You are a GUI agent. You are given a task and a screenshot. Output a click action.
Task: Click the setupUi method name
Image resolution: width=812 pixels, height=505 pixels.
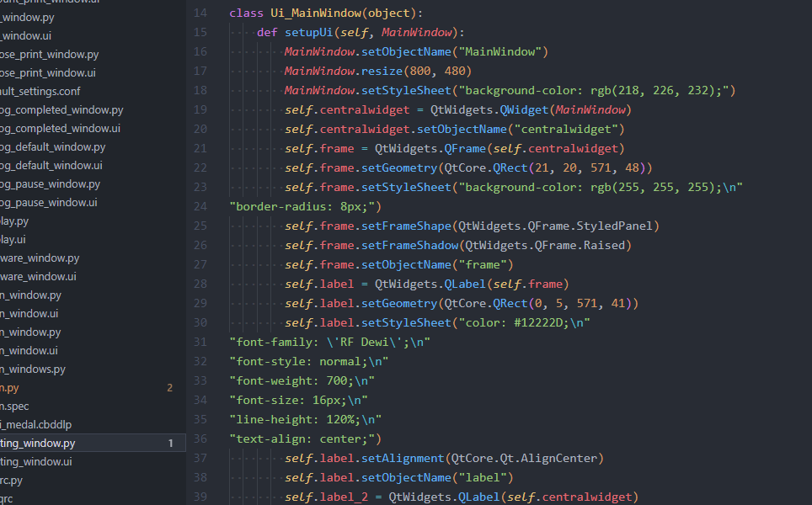coord(308,32)
